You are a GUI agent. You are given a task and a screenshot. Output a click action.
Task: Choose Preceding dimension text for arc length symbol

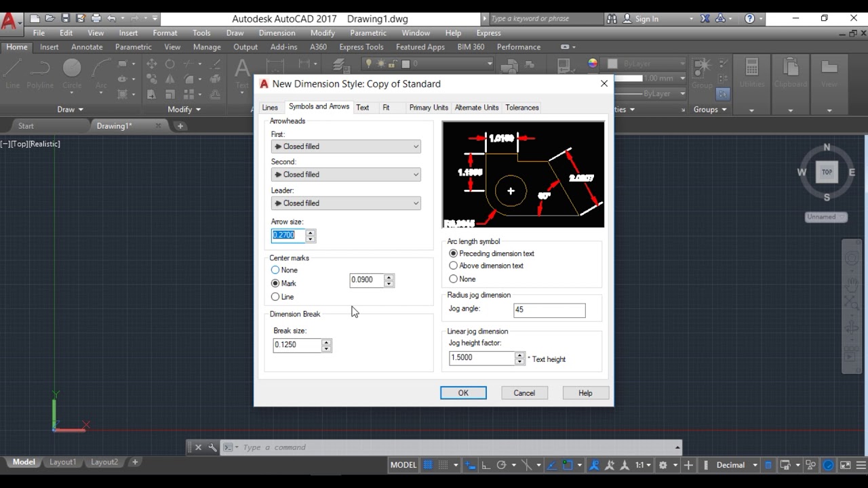click(x=454, y=253)
